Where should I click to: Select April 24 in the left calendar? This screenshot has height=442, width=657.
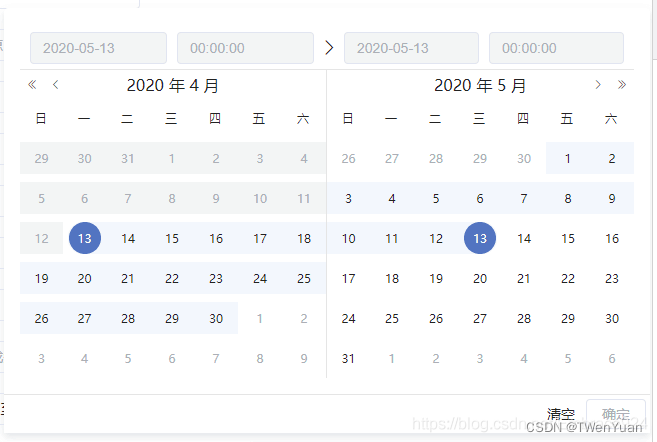[x=260, y=278]
